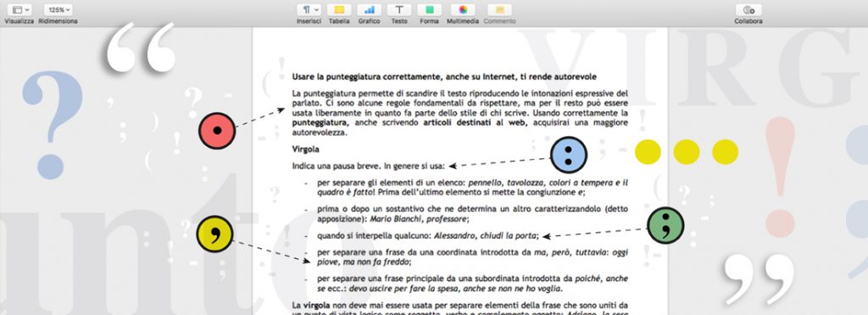This screenshot has width=868, height=315.
Task: Expand the 125% zoom dropdown
Action: [58, 9]
